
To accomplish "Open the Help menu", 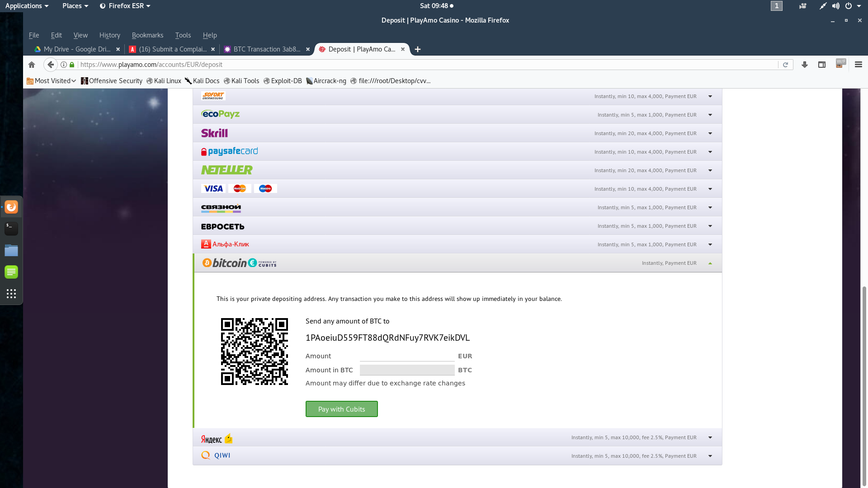I will point(210,35).
